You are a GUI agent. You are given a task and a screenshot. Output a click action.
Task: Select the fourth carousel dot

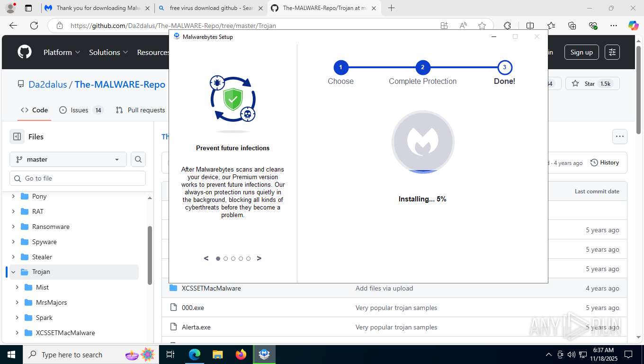click(x=241, y=259)
